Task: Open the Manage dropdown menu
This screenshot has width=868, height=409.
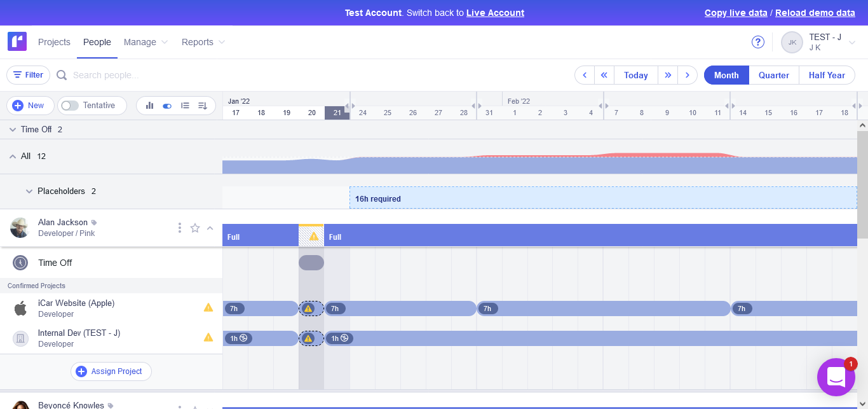Action: click(x=146, y=42)
